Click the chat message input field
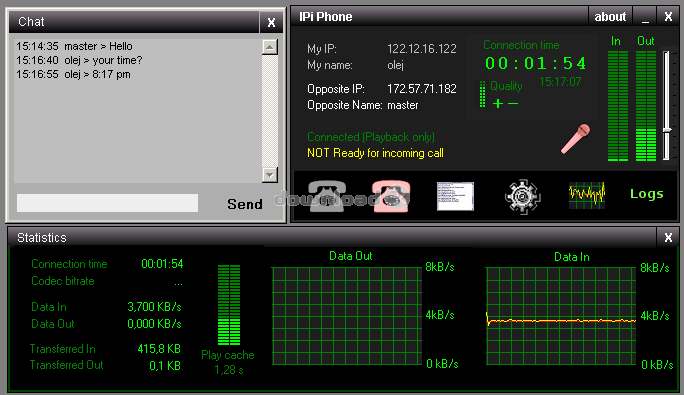The height and width of the screenshot is (395, 684). coord(107,203)
